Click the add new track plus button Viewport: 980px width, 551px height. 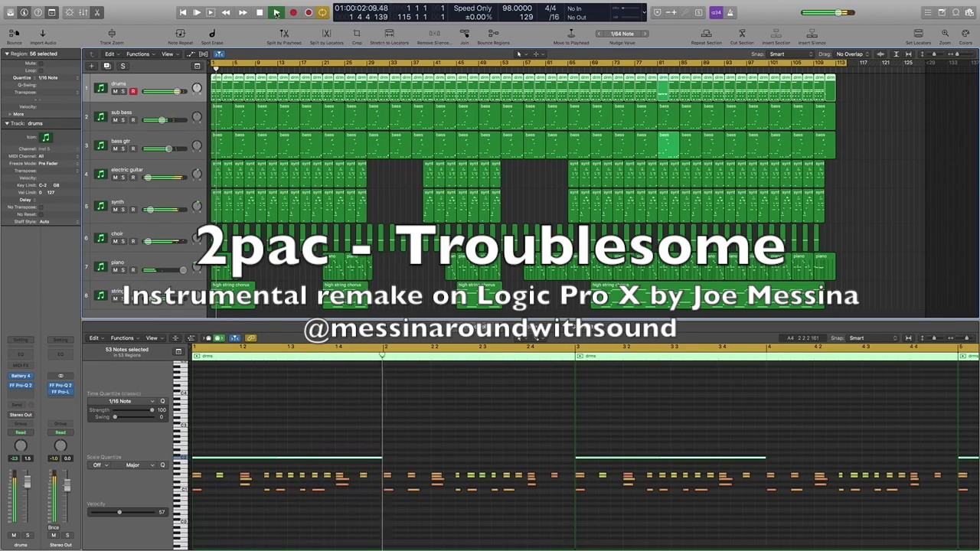(91, 66)
